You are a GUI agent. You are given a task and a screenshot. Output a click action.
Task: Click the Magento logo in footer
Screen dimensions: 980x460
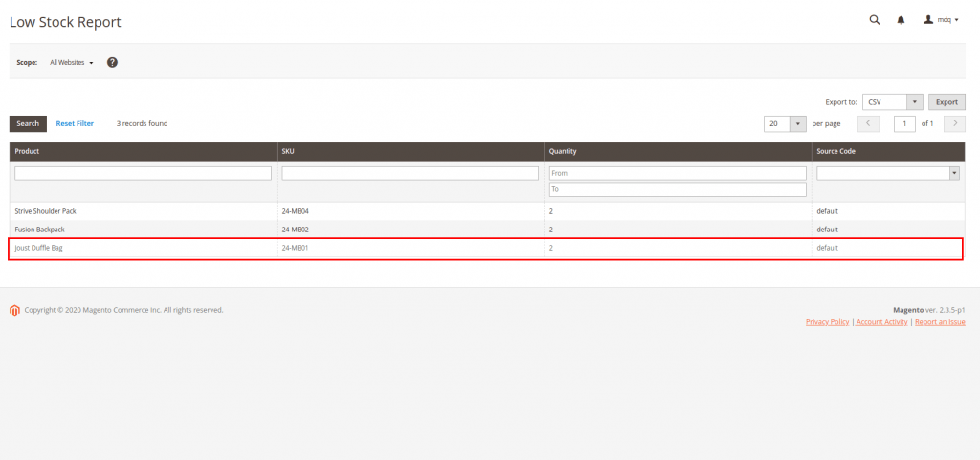[x=14, y=310]
